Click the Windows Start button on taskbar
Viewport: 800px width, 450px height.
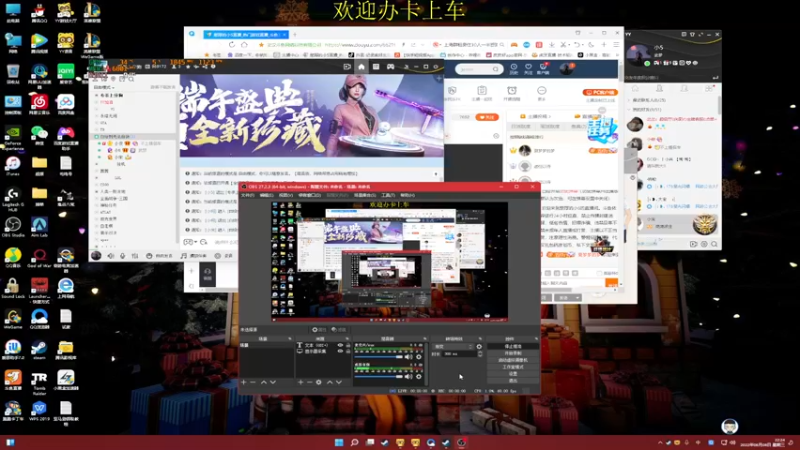pos(339,442)
